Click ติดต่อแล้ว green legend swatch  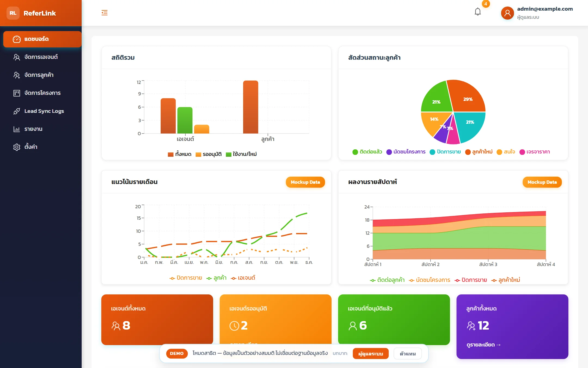tap(355, 152)
